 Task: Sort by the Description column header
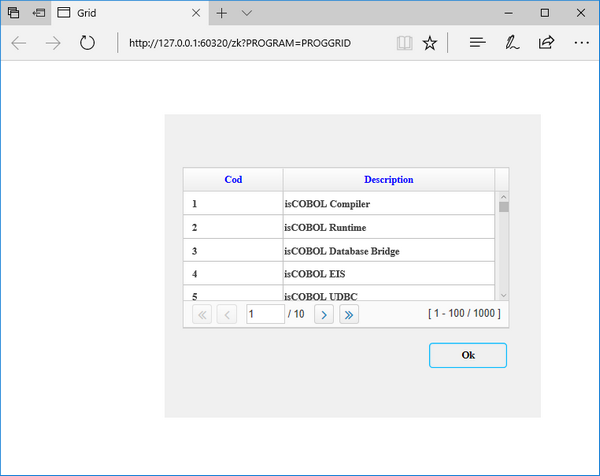(388, 180)
